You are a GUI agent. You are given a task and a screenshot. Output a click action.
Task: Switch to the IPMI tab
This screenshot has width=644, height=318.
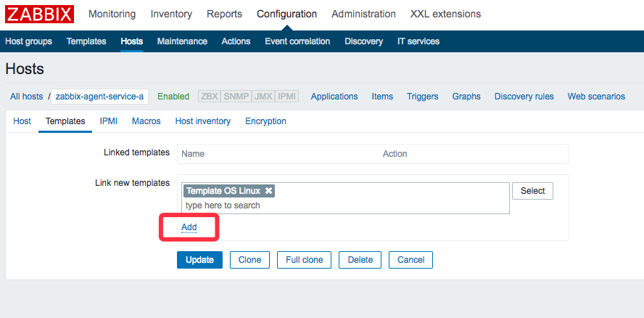coord(109,121)
